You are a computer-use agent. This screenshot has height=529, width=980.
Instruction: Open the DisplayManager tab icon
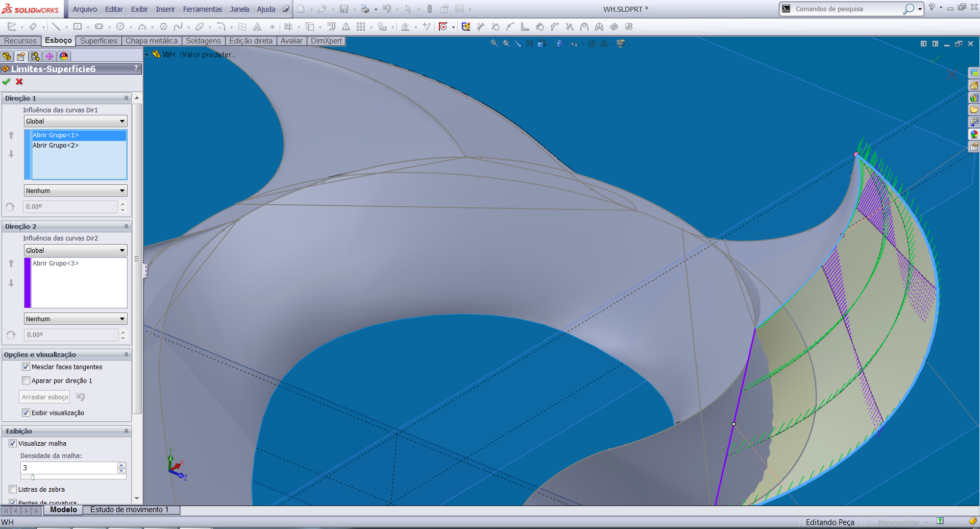click(x=64, y=56)
